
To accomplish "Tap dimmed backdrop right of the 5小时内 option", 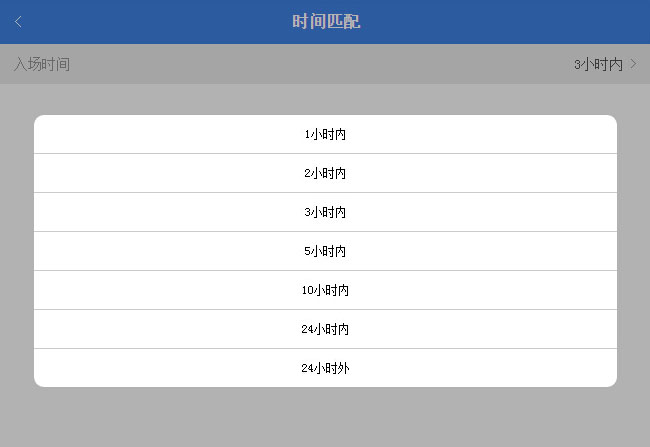I will pyautogui.click(x=633, y=251).
